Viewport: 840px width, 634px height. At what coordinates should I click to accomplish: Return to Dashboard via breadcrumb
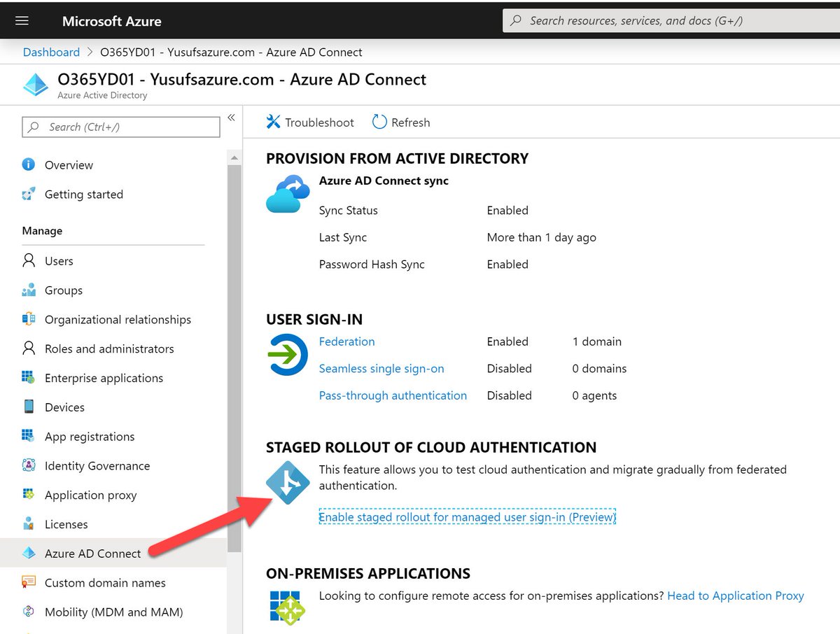click(x=51, y=52)
